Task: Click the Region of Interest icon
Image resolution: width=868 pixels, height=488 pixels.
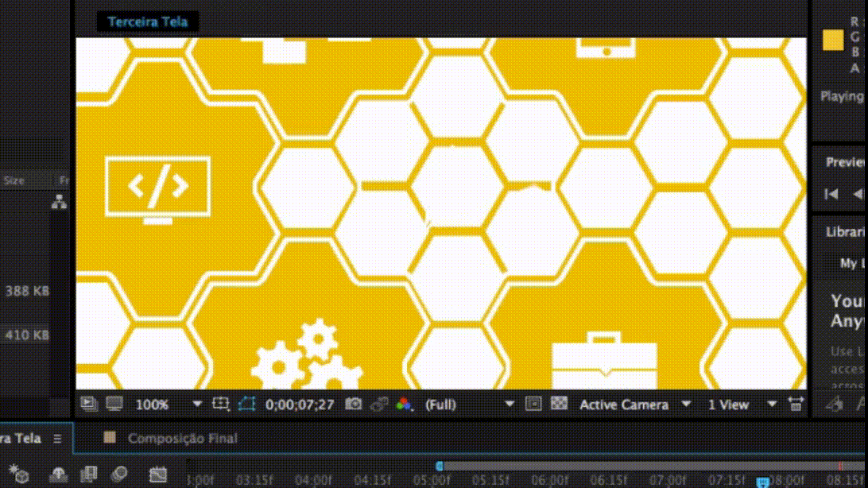Action: click(x=221, y=404)
